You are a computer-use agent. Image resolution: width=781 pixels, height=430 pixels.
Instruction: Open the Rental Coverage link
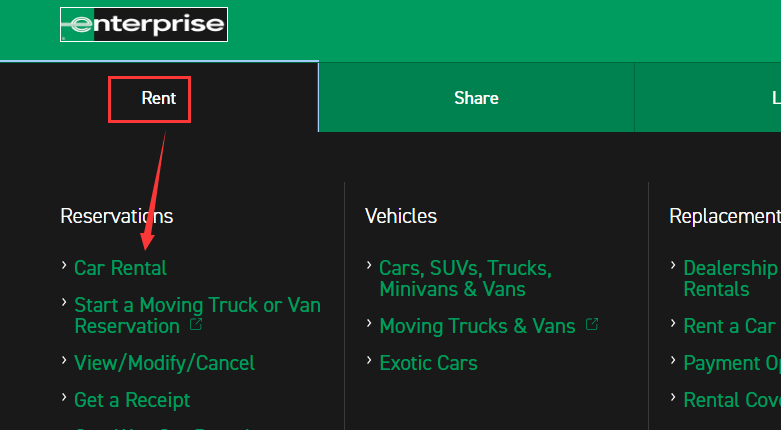[x=731, y=400]
